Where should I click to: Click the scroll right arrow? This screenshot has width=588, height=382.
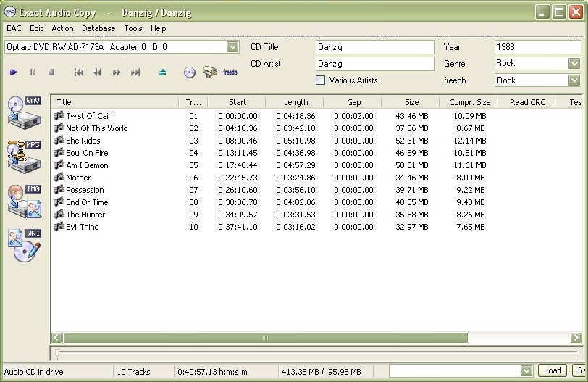(x=576, y=338)
